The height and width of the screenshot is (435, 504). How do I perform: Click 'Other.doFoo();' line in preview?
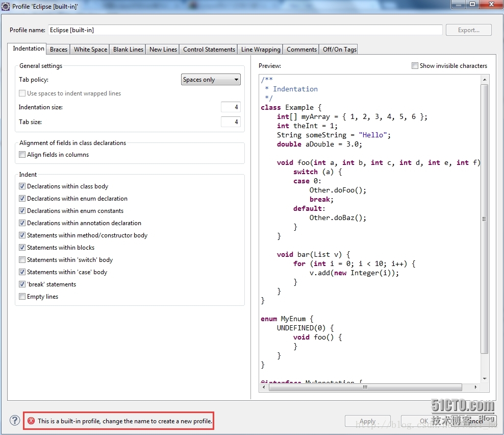[338, 190]
